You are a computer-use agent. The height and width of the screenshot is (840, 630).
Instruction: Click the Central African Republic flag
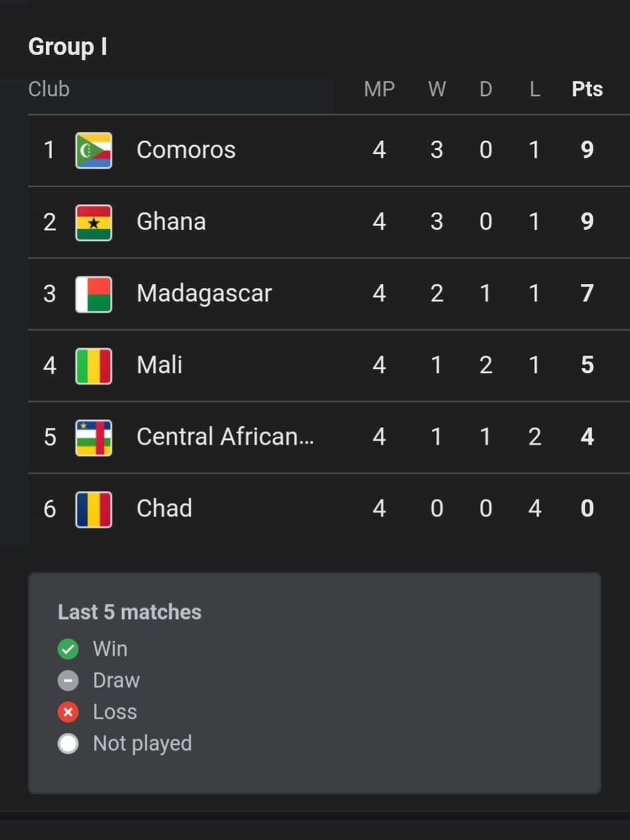point(93,438)
